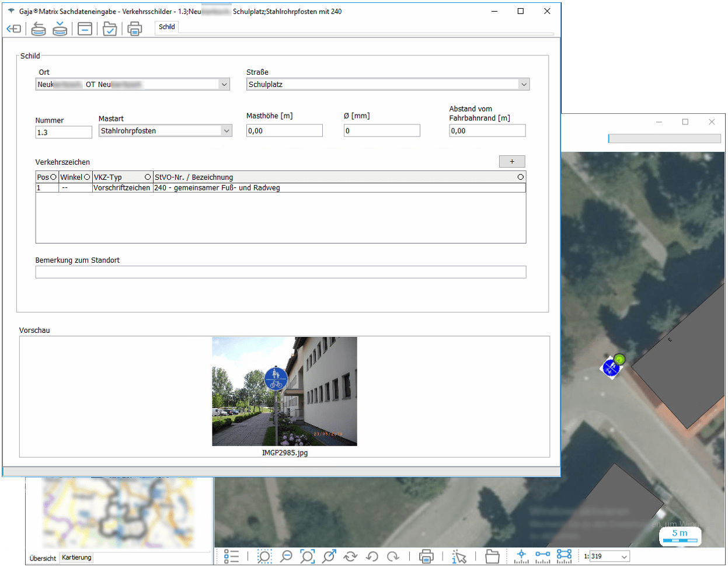Screen dimensions: 728x567
Task: Click the refresh map view icon
Action: [x=350, y=556]
